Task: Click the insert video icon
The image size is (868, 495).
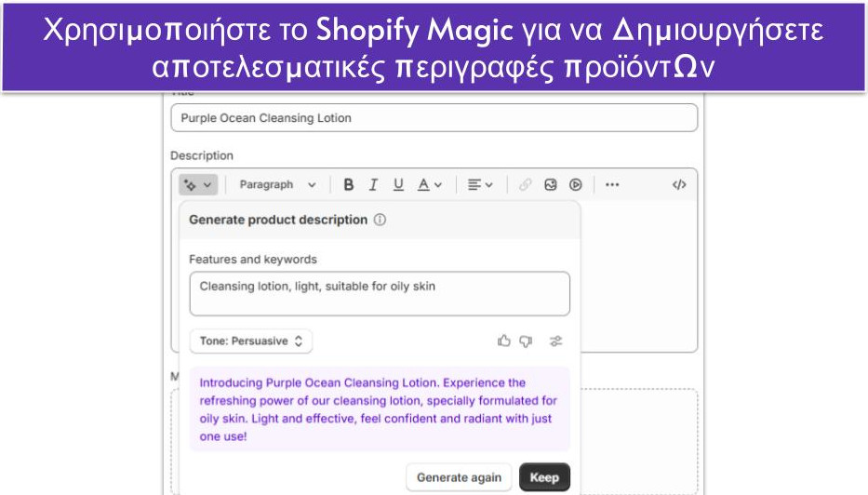Action: point(576,185)
